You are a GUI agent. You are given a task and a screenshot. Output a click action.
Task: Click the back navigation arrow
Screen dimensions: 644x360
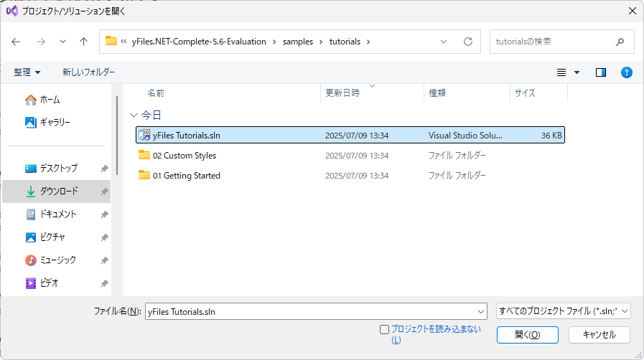click(x=17, y=42)
